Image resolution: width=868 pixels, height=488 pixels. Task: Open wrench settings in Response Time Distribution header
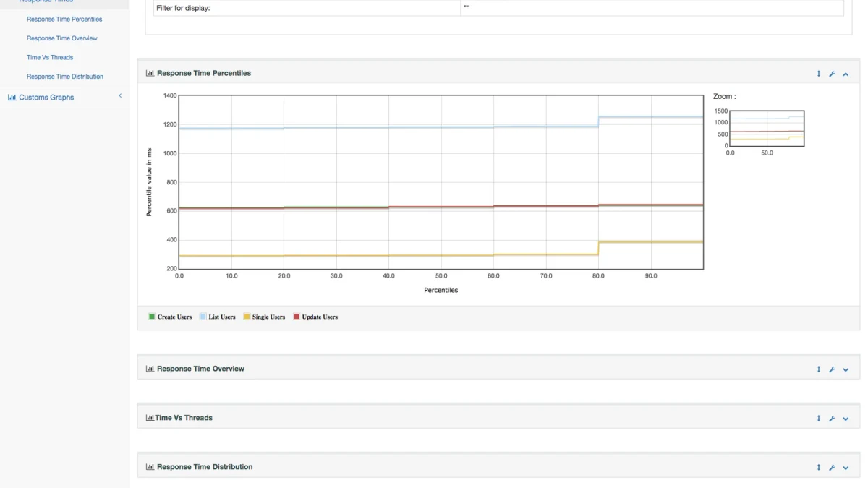pyautogui.click(x=832, y=468)
